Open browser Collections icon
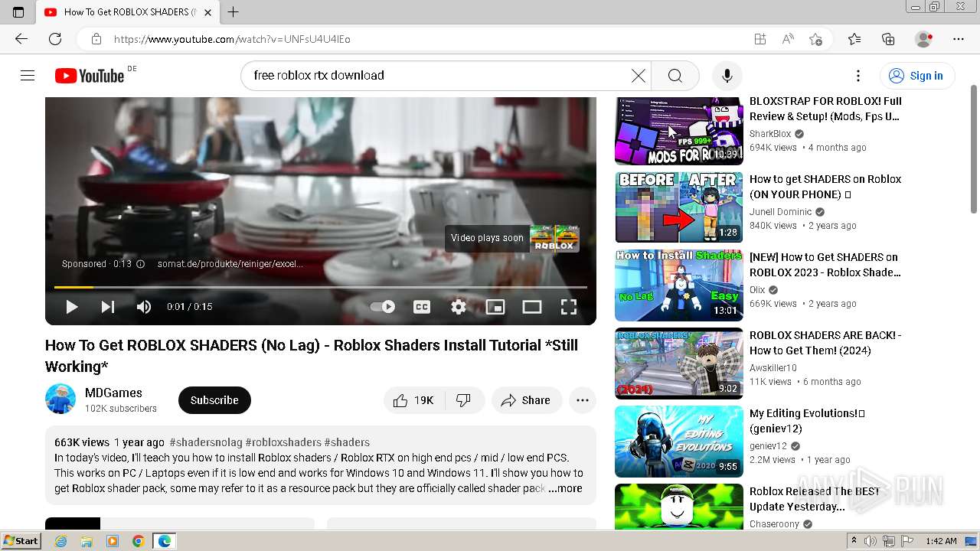 888,39
